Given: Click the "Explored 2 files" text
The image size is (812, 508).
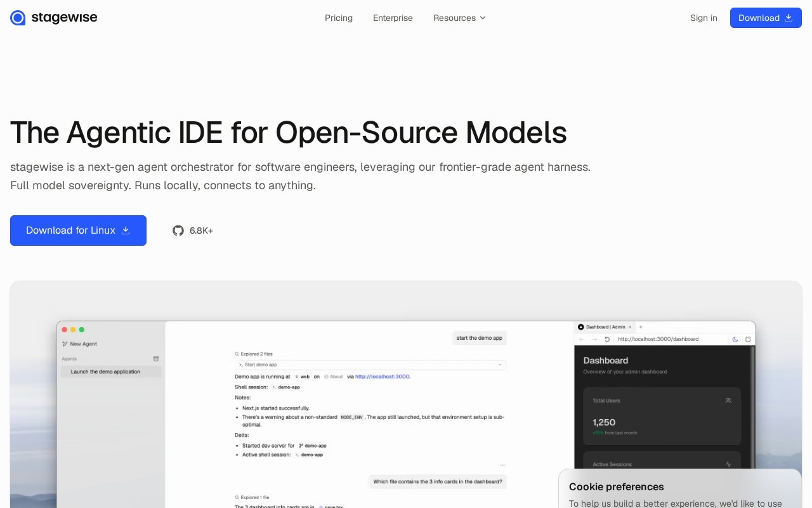Looking at the screenshot, I should pos(256,354).
